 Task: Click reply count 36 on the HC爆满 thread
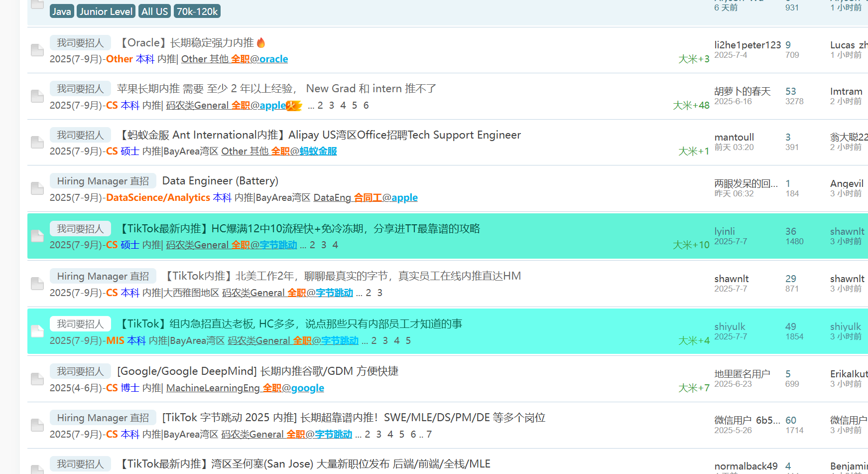click(791, 231)
